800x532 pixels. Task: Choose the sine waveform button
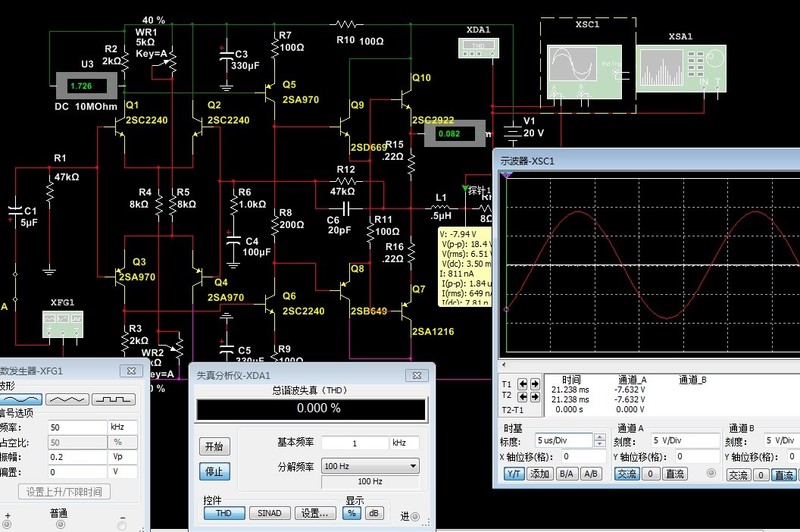(x=21, y=398)
